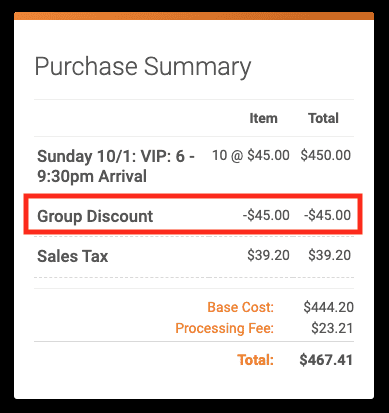The width and height of the screenshot is (389, 413).
Task: Click the 10 @ $45.00 item quantity
Action: click(251, 155)
